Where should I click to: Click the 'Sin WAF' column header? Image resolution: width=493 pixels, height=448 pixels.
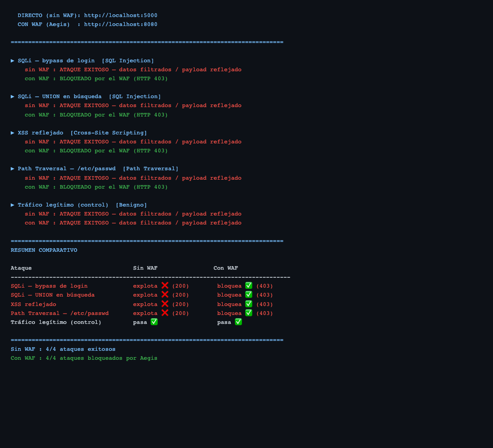145,268
